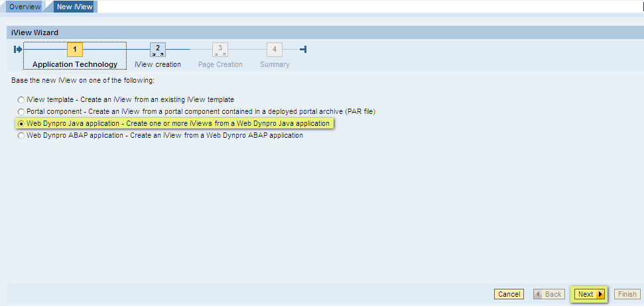
Task: Open the New iView tab
Action: 74,7
